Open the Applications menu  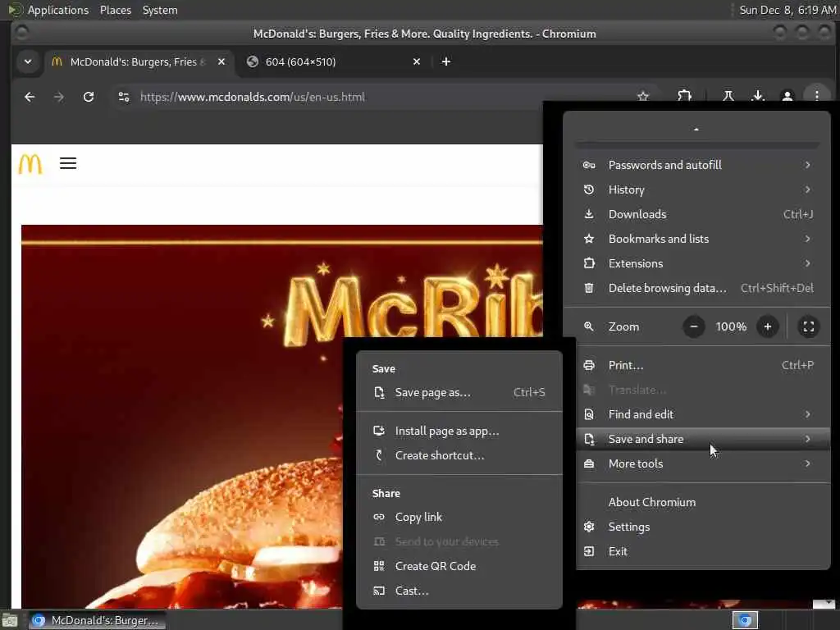pos(58,10)
